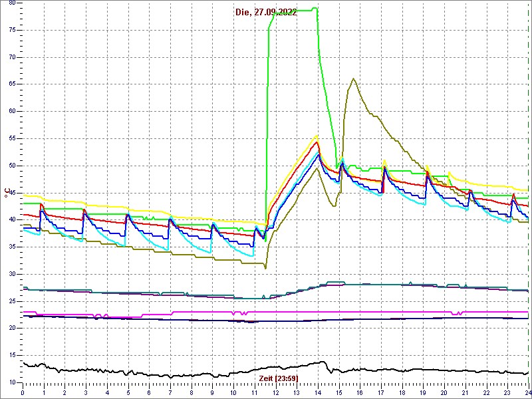
Task: Select the '50' temperature axis label
Action: click(12, 166)
